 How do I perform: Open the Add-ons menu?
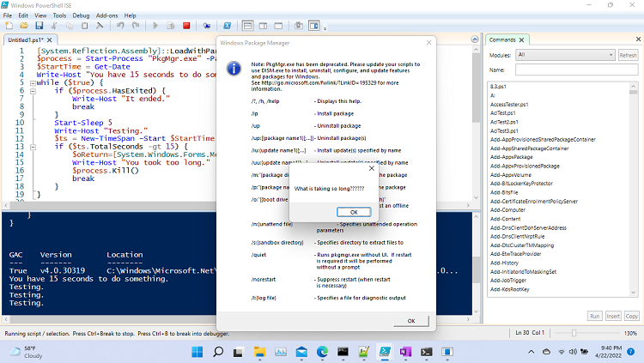[106, 15]
